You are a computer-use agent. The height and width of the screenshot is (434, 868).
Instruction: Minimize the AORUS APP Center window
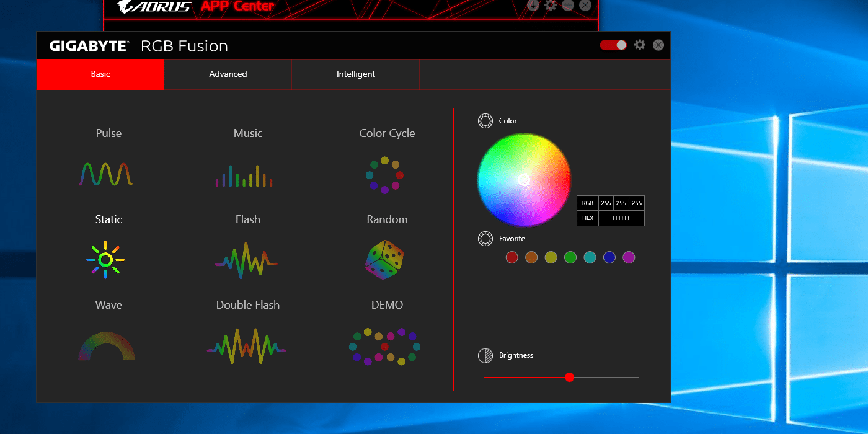pyautogui.click(x=568, y=5)
